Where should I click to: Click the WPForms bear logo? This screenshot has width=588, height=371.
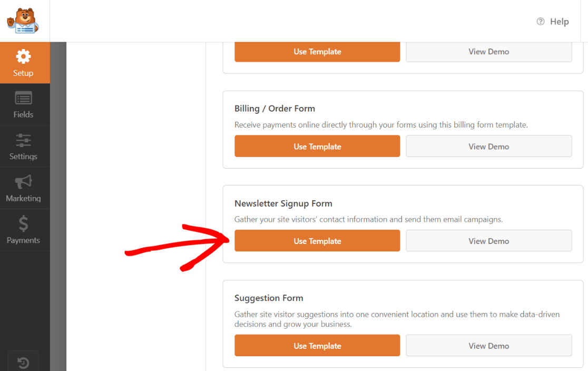[23, 21]
